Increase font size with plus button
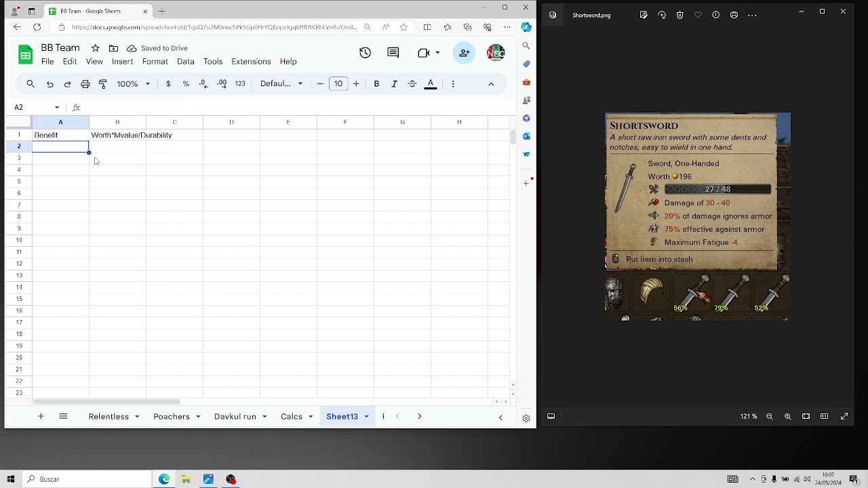 click(x=356, y=84)
